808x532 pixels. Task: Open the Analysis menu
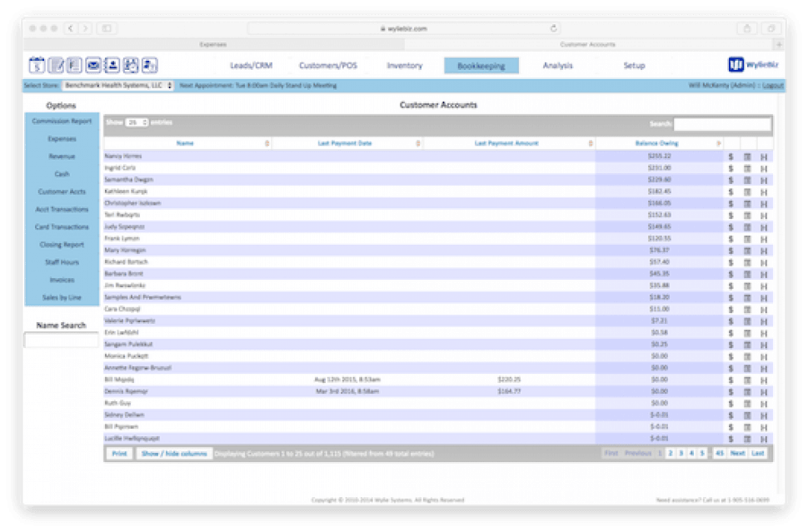pos(557,66)
